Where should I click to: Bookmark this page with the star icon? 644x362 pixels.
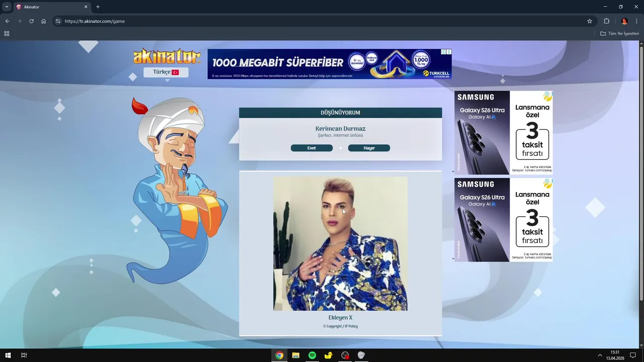pyautogui.click(x=590, y=21)
